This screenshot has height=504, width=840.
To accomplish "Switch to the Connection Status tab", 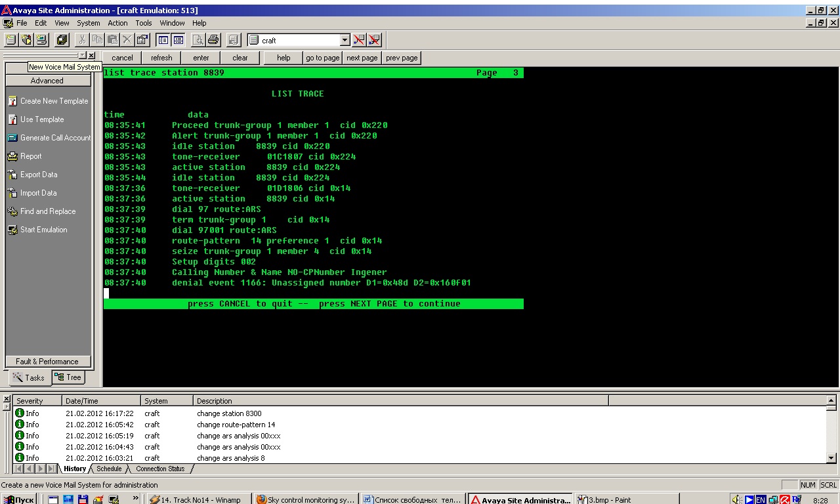I will tap(160, 469).
